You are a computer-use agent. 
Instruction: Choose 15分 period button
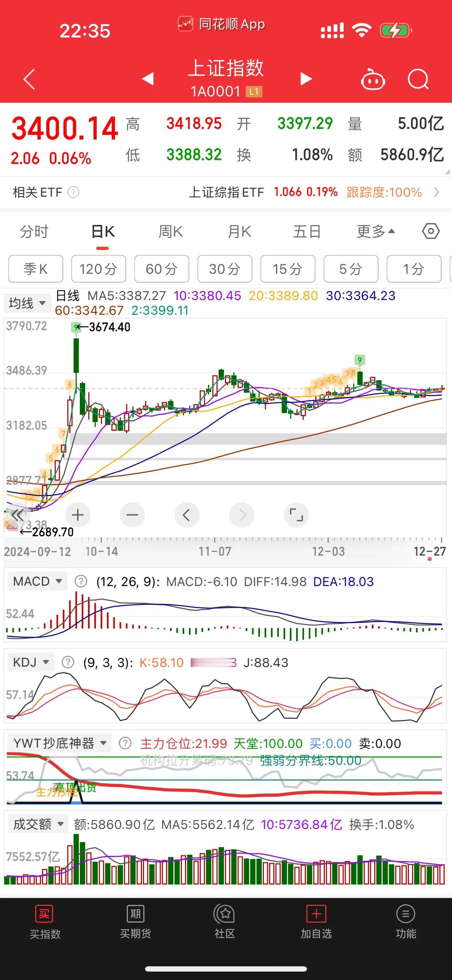pos(288,269)
